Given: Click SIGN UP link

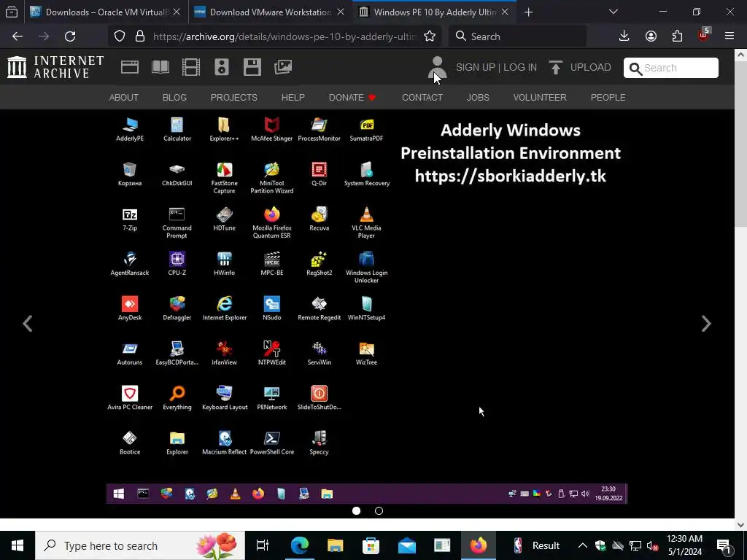Looking at the screenshot, I should [x=476, y=68].
